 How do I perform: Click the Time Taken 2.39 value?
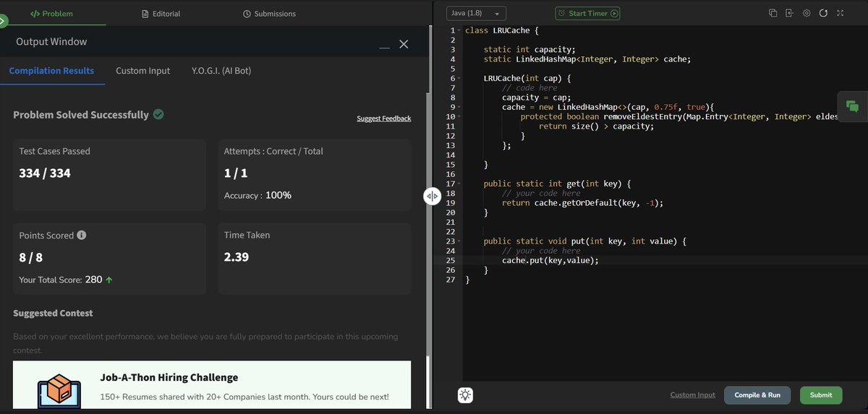point(236,256)
